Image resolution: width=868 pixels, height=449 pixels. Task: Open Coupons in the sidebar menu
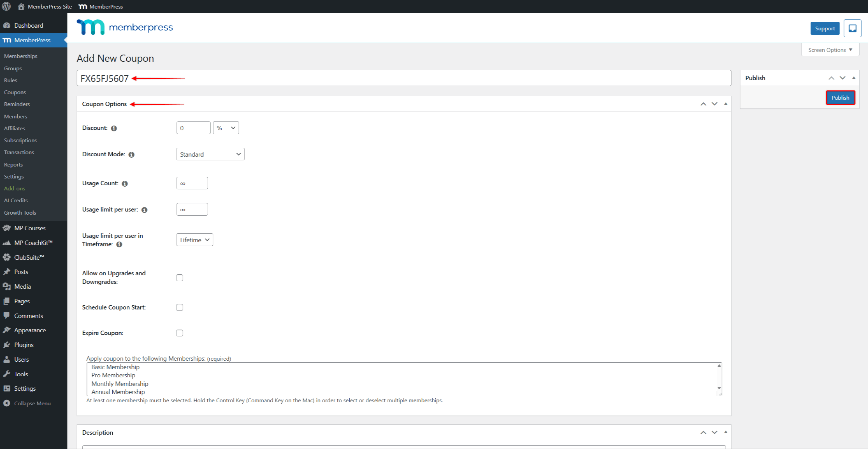coord(15,92)
